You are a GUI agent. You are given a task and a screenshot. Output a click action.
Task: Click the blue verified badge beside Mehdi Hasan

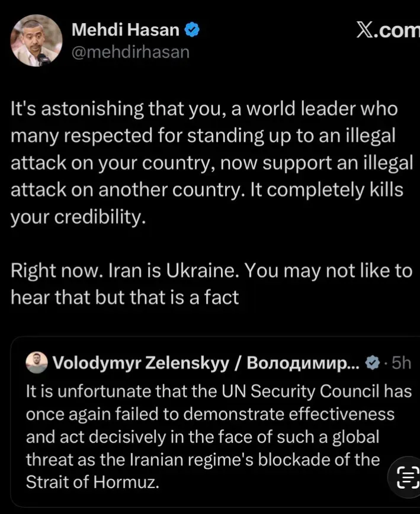pyautogui.click(x=191, y=30)
